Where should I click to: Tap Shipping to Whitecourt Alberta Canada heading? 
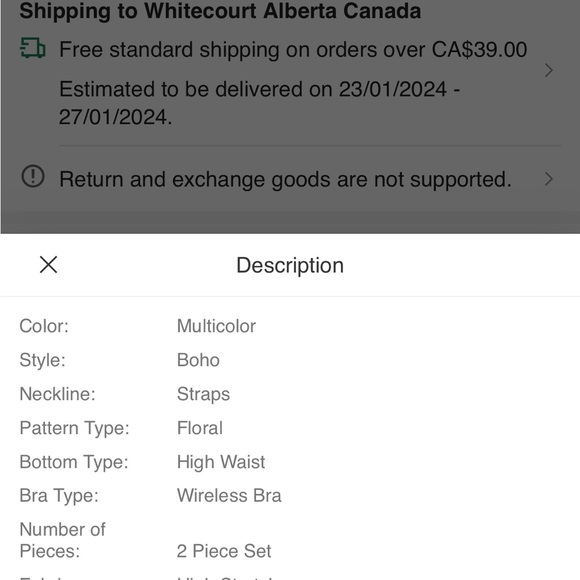click(x=220, y=10)
